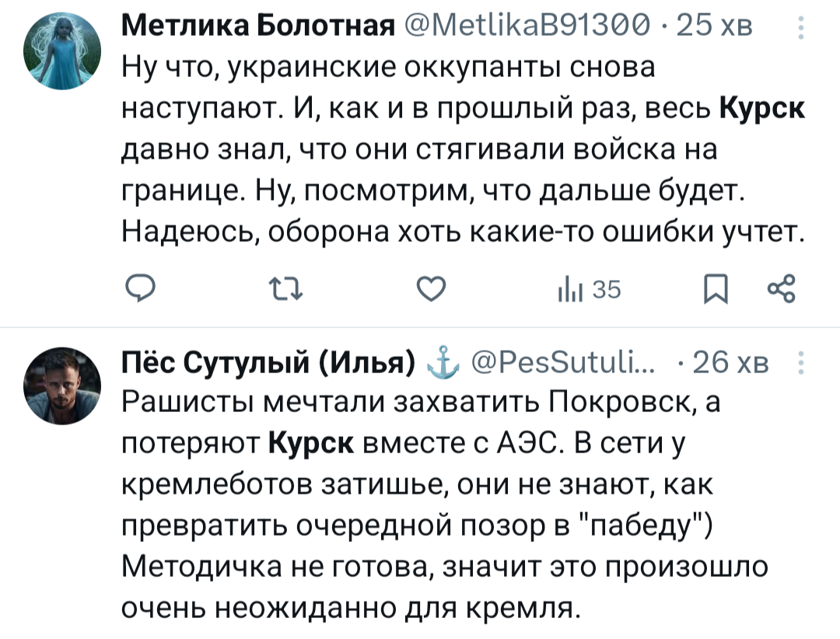
Task: Click bold "Курск" in Пёс Сутулый's tweet
Action: 312,443
